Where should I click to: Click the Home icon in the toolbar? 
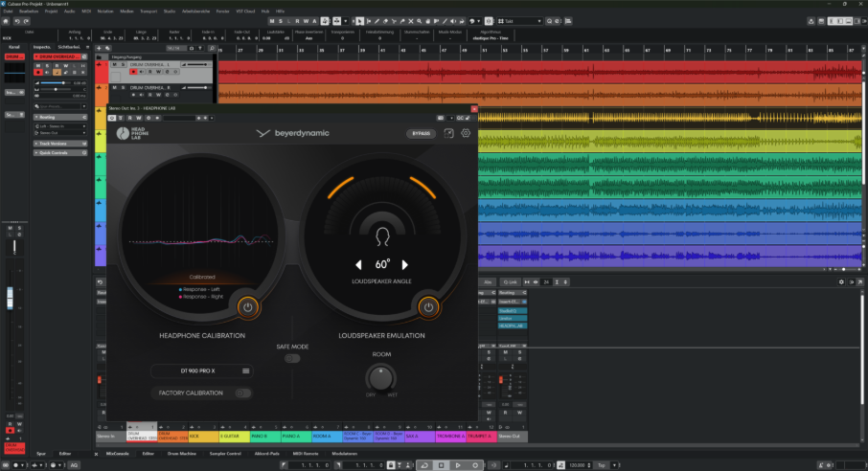point(6,21)
